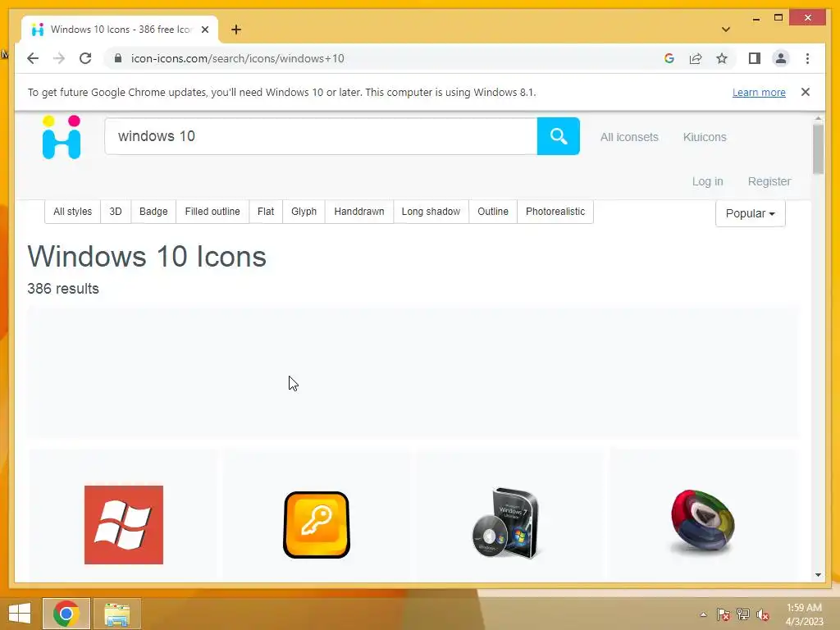Click the browser back arrow

pos(33,58)
